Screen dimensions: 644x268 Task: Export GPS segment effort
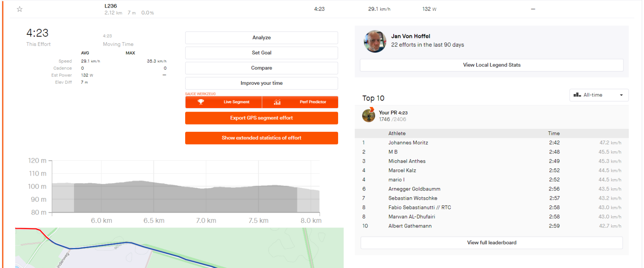point(261,118)
